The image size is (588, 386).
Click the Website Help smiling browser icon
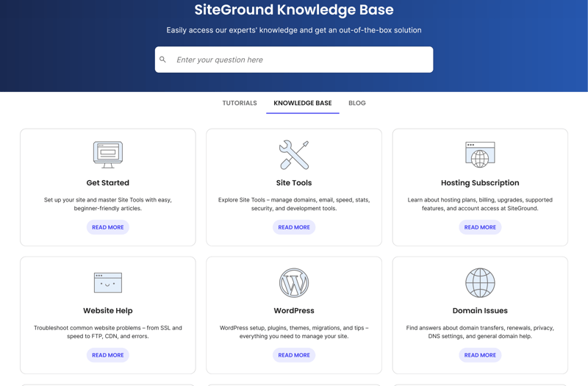[x=108, y=282]
